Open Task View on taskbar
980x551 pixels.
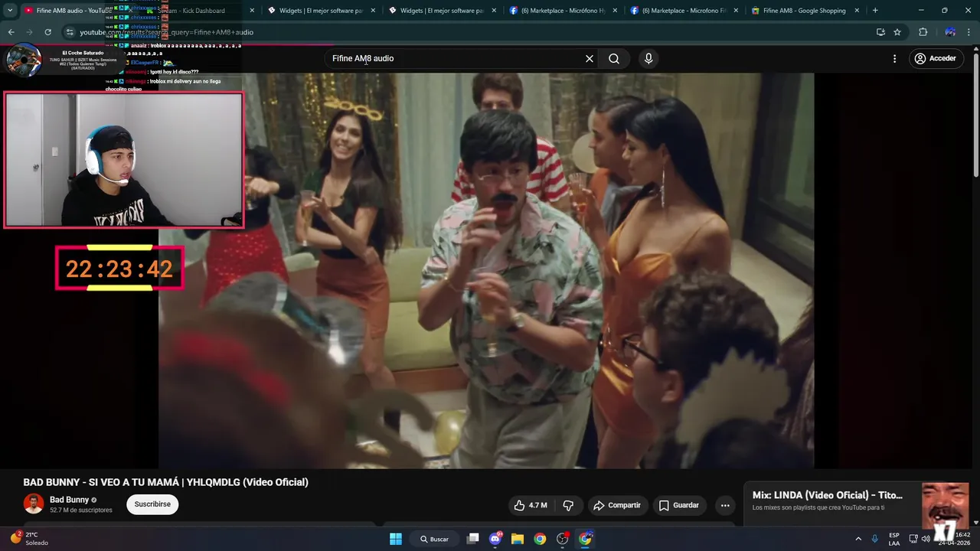coord(473,539)
